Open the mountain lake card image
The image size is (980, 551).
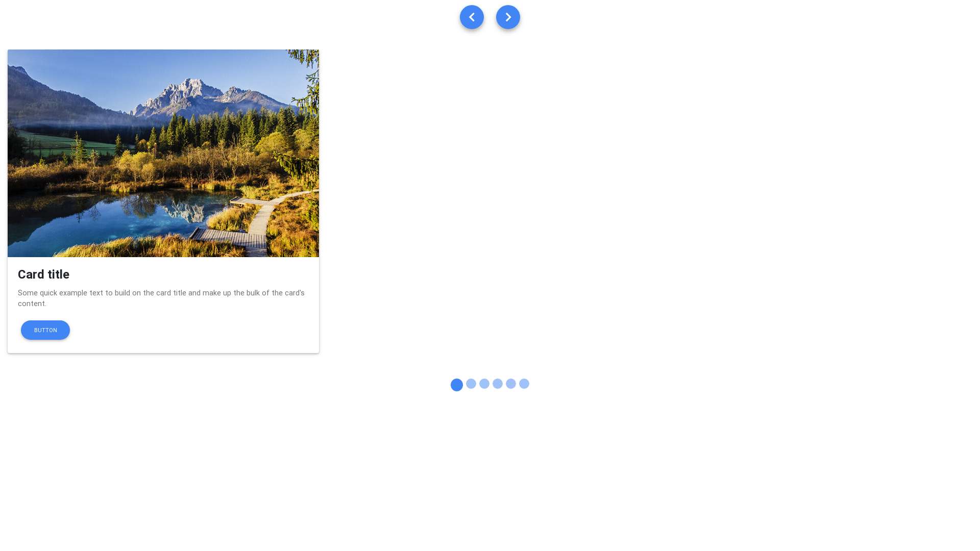tap(163, 153)
